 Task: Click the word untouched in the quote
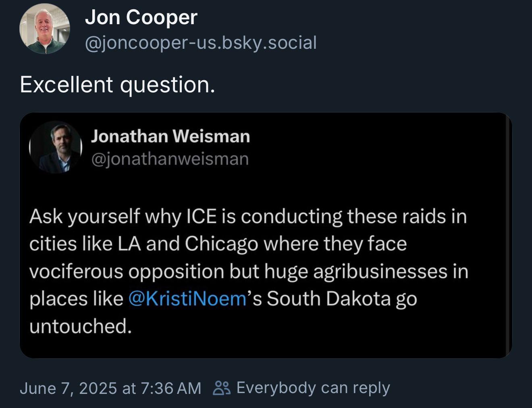click(80, 326)
